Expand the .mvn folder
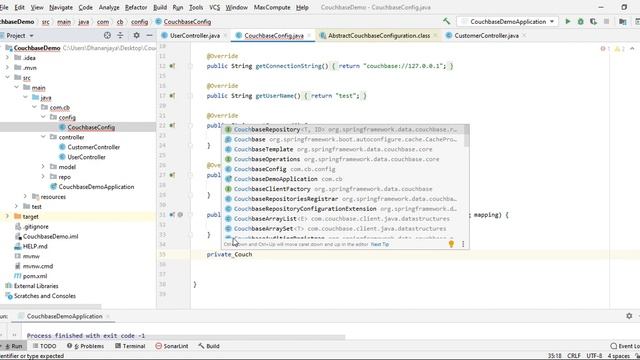Screen dimensions: 640x360 point(7,67)
